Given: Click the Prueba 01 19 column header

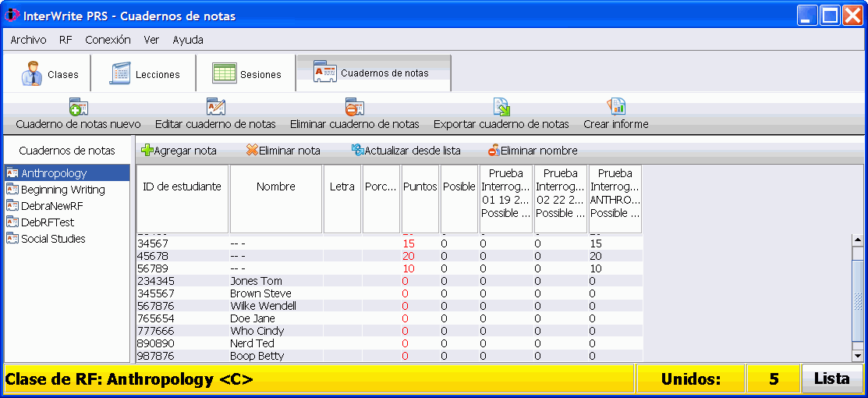Looking at the screenshot, I should point(506,199).
